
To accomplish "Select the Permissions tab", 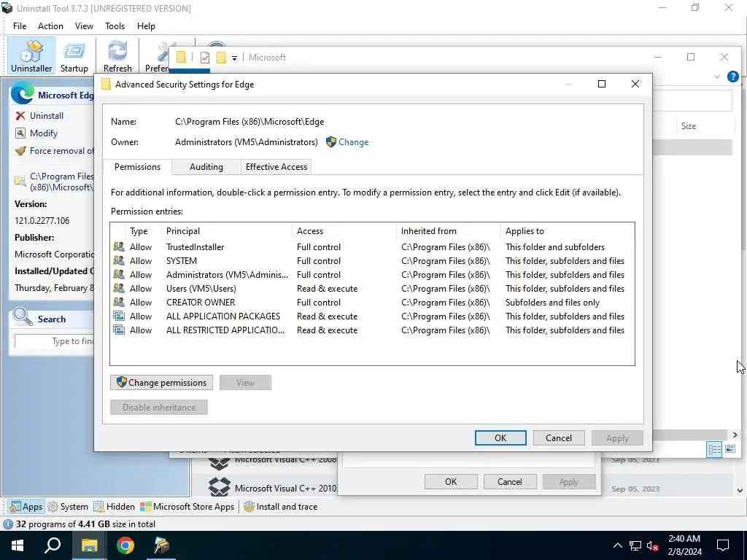I will pos(137,167).
